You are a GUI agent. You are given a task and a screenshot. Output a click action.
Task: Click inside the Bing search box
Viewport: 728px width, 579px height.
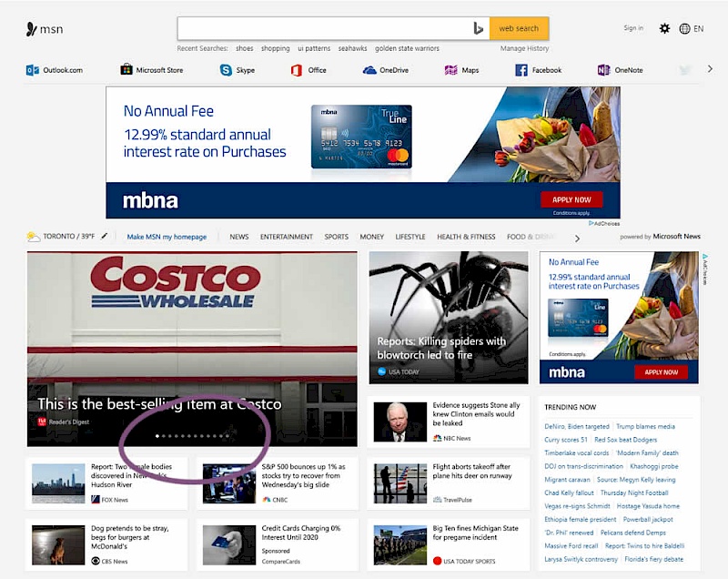pos(323,28)
